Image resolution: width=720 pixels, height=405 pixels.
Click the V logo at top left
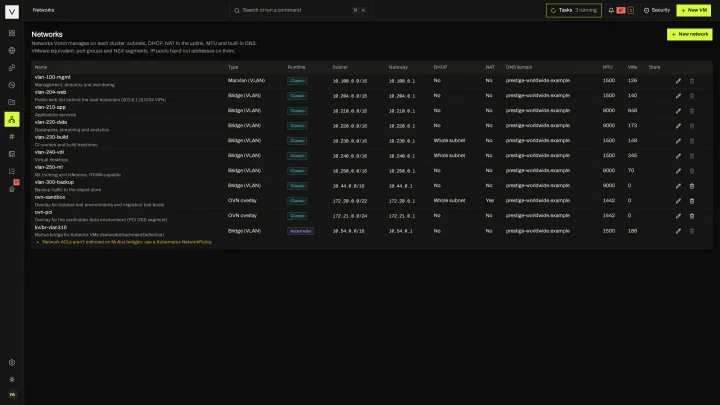[12, 11]
